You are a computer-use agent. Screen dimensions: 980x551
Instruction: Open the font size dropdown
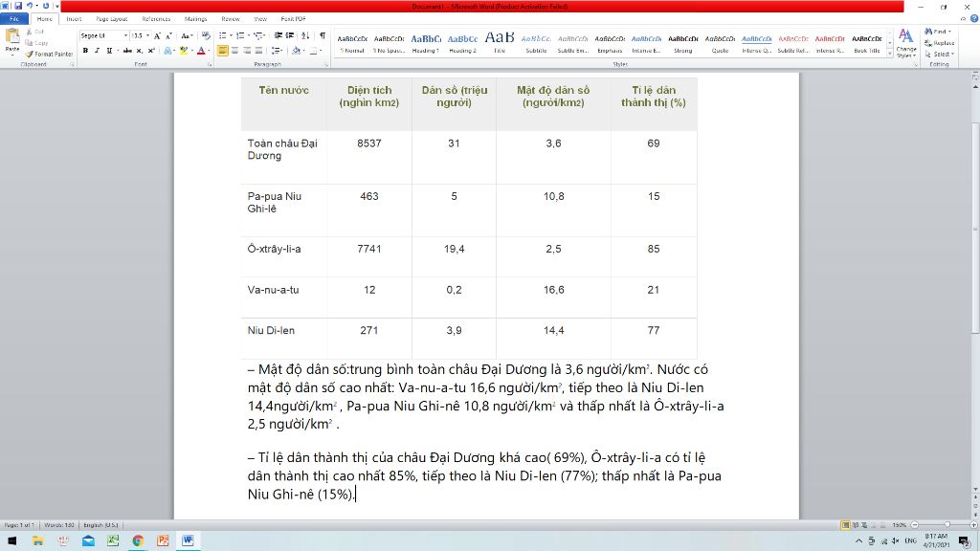click(x=147, y=36)
